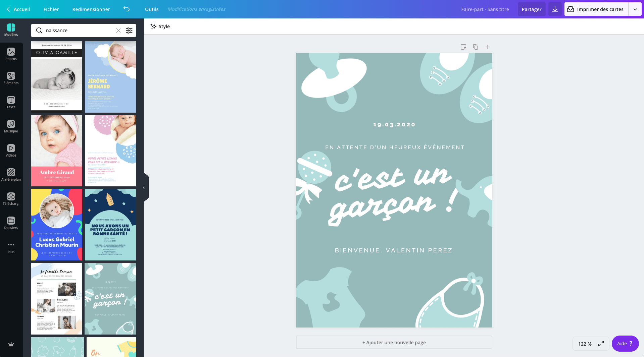This screenshot has height=357, width=644.
Task: Click Ajouter une nouvelle page
Action: coord(394,343)
